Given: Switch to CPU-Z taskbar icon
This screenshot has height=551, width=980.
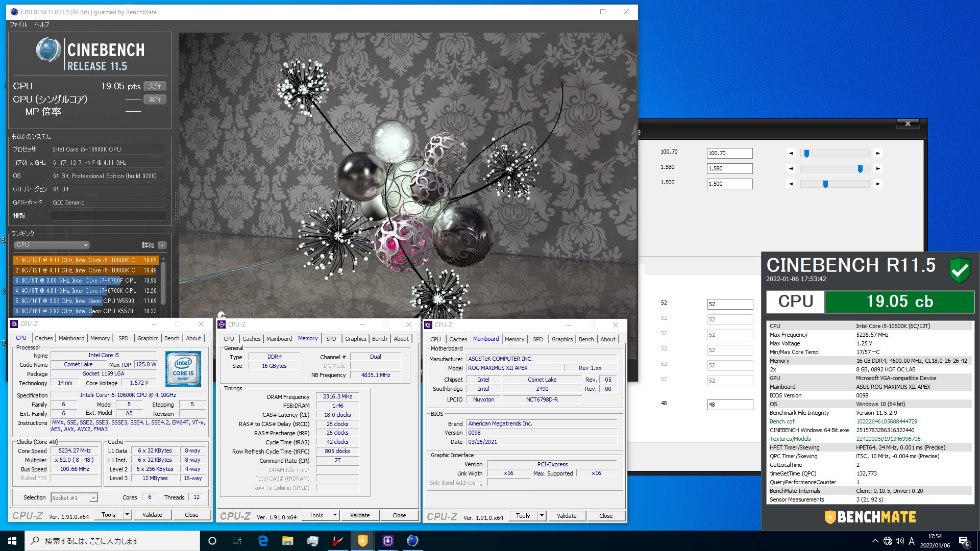Looking at the screenshot, I should point(388,541).
